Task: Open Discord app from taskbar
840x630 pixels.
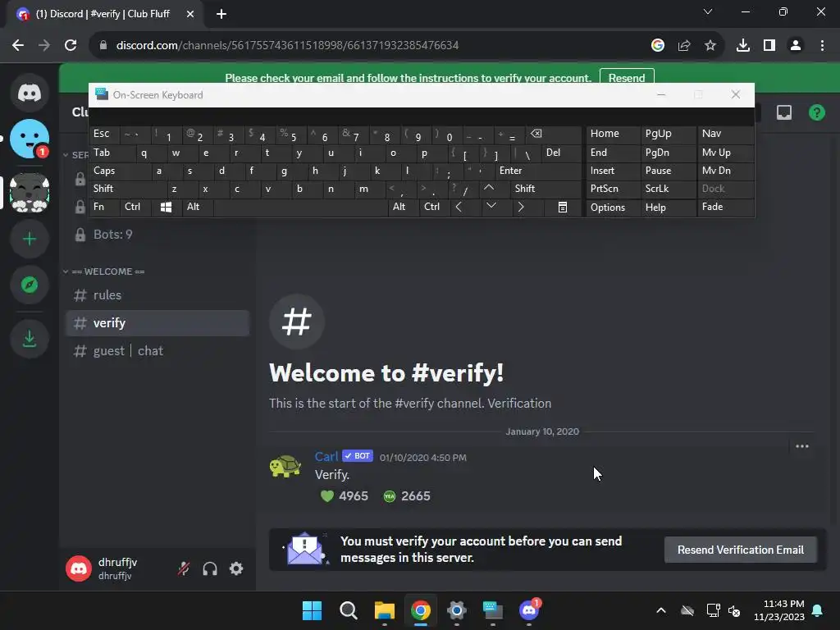Action: click(x=529, y=610)
